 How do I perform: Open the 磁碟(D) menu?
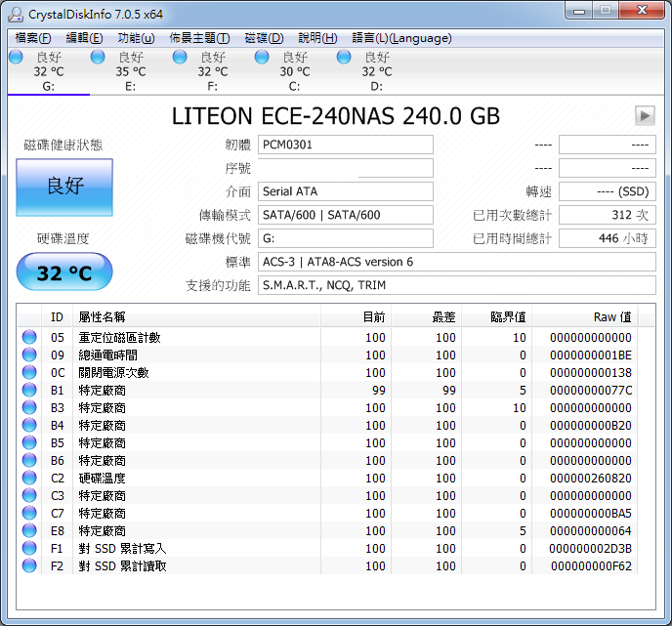264,38
